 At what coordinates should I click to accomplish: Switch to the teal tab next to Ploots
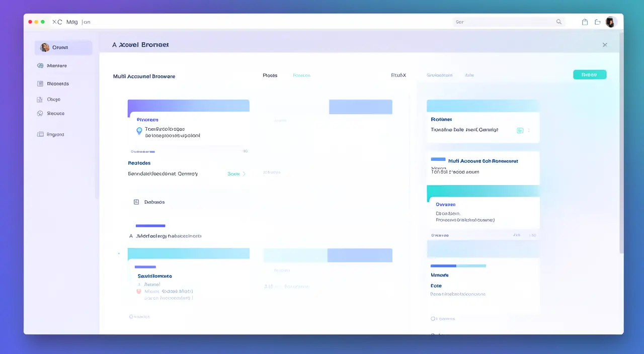pyautogui.click(x=301, y=75)
